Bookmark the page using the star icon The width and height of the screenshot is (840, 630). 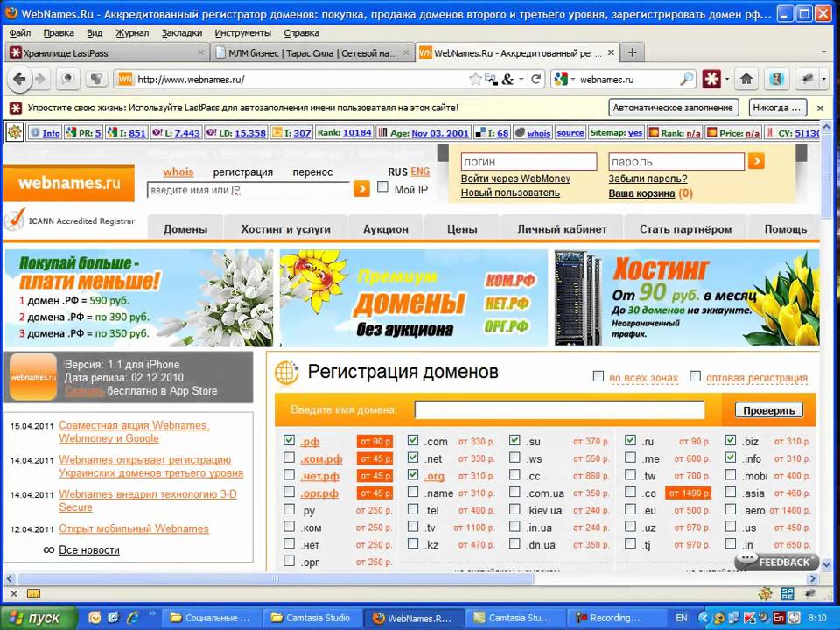[475, 79]
